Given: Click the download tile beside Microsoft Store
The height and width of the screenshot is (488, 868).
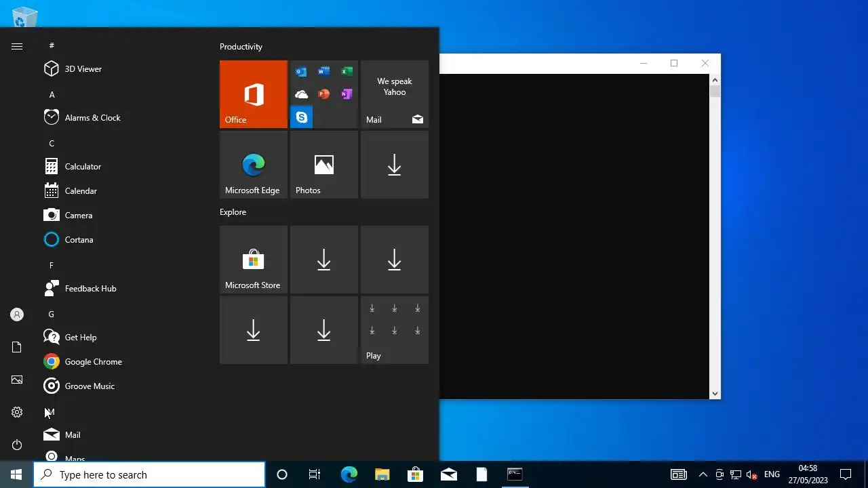Looking at the screenshot, I should [324, 260].
